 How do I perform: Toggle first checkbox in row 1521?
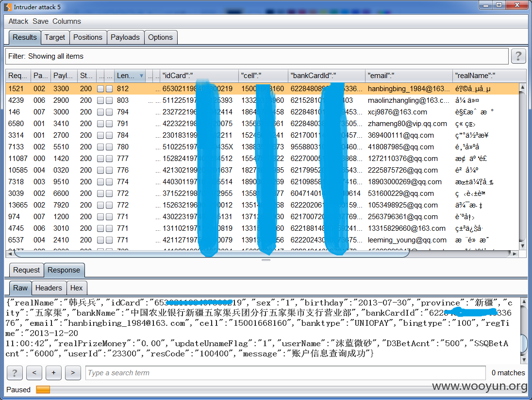[x=100, y=89]
